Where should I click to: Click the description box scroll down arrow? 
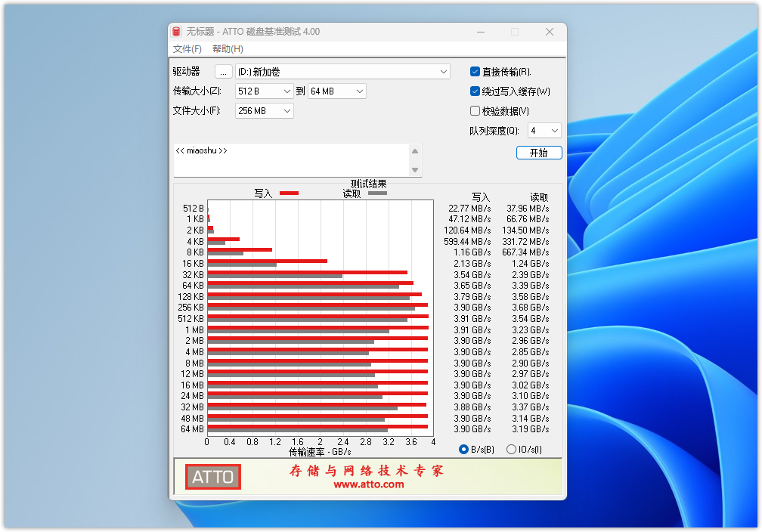pos(414,170)
